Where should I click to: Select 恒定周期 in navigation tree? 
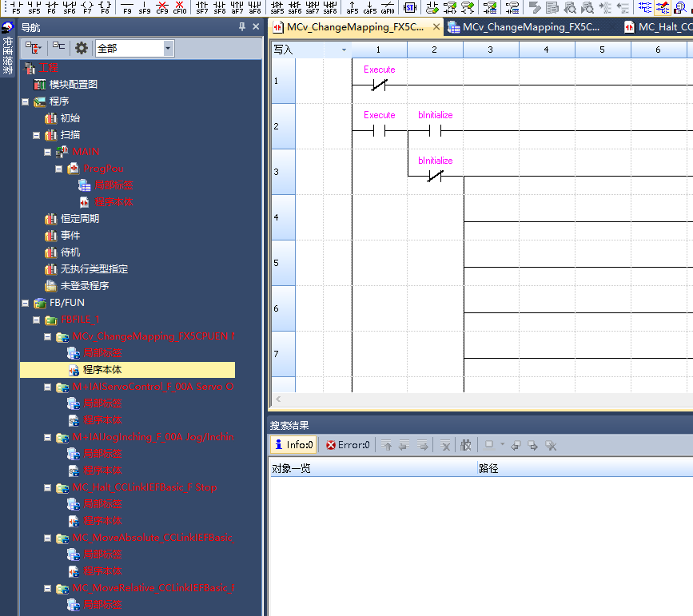[79, 219]
